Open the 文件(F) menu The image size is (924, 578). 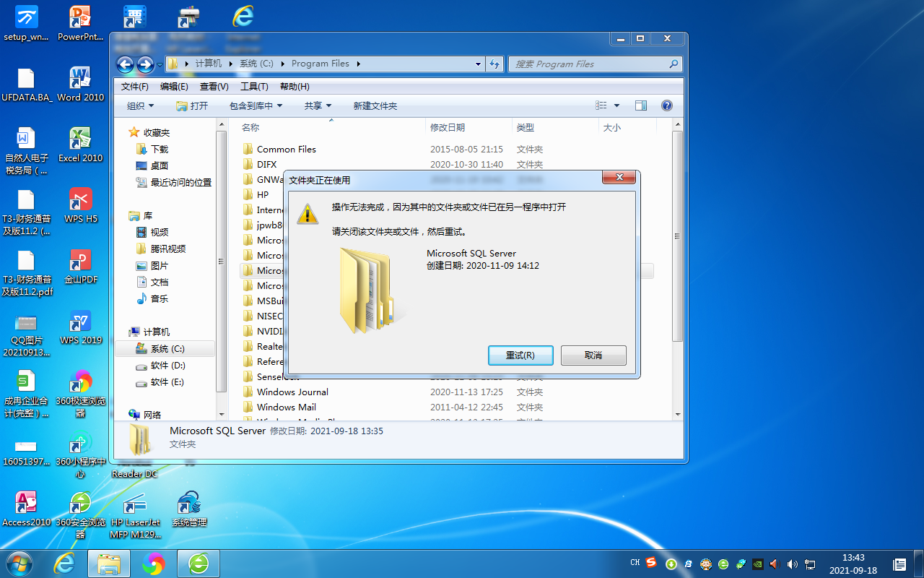[x=135, y=87]
